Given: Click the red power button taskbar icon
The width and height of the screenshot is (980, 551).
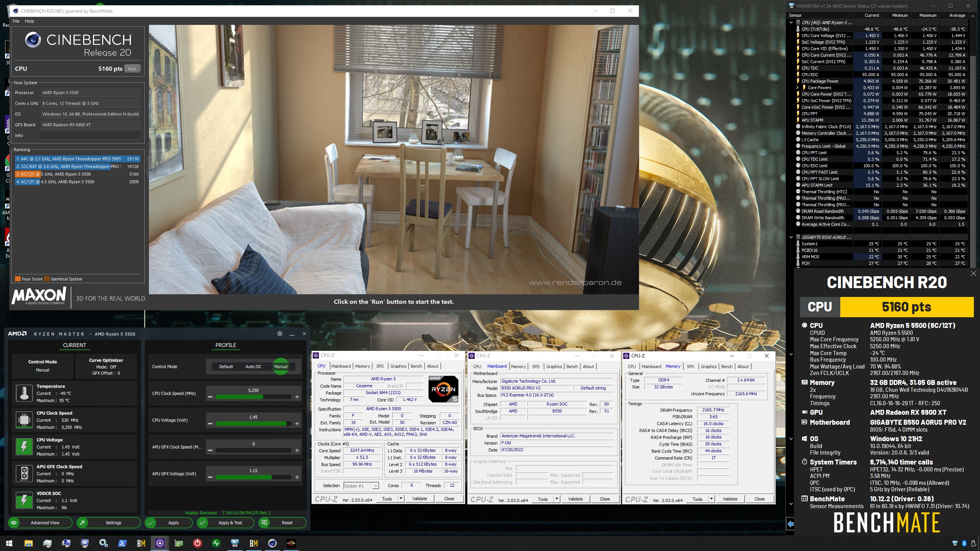Looking at the screenshot, I should coord(197,543).
